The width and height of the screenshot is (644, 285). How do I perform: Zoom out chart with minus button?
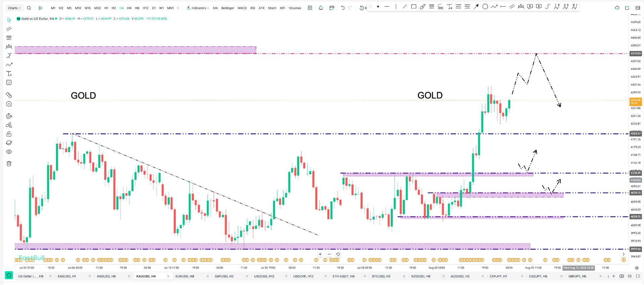click(x=329, y=254)
